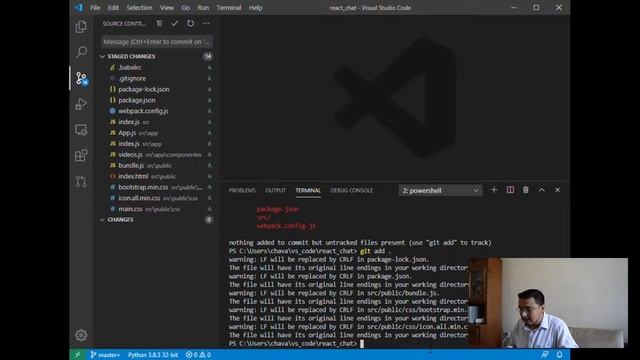Viewport: 640px width, 360px height.
Task: Open the Help menu
Action: tap(256, 8)
